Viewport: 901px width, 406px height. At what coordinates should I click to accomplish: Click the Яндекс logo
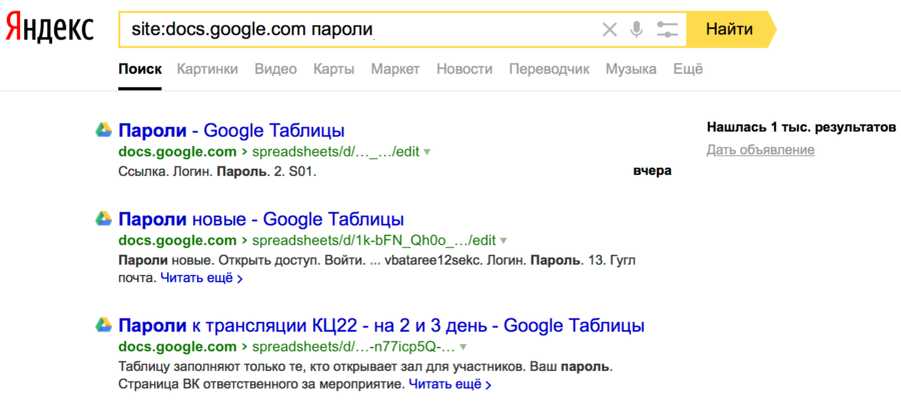pyautogui.click(x=49, y=29)
